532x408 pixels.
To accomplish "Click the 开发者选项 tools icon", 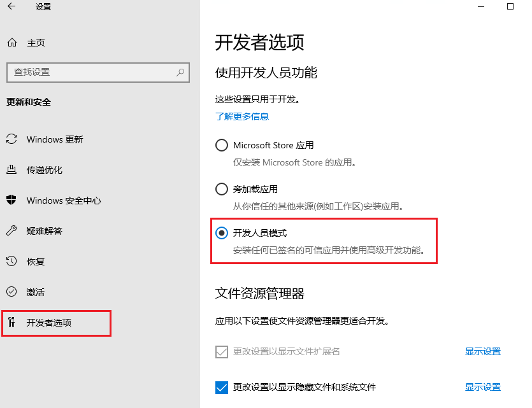I will click(11, 323).
